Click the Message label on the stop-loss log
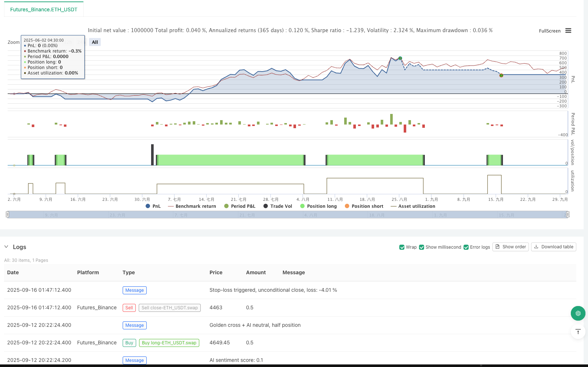 click(134, 290)
